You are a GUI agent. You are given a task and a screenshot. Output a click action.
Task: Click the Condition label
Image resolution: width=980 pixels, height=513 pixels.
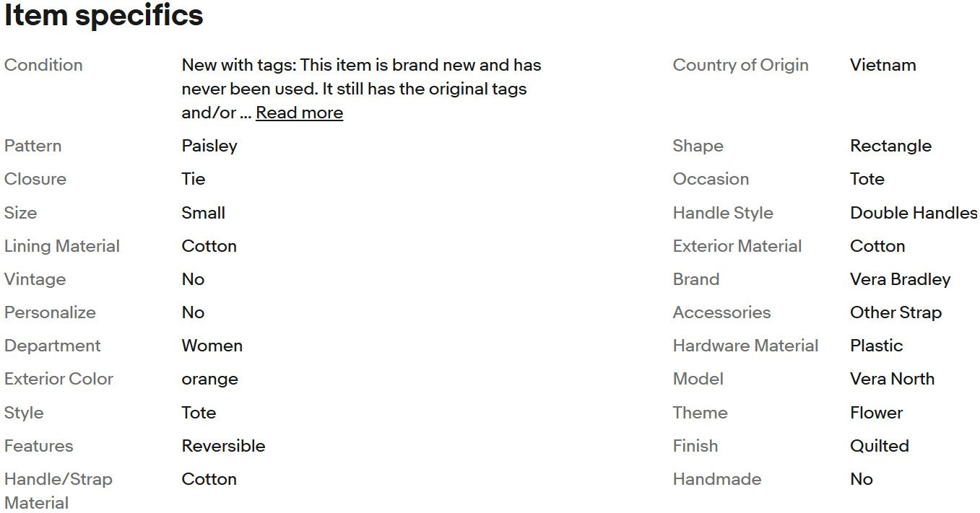click(43, 65)
